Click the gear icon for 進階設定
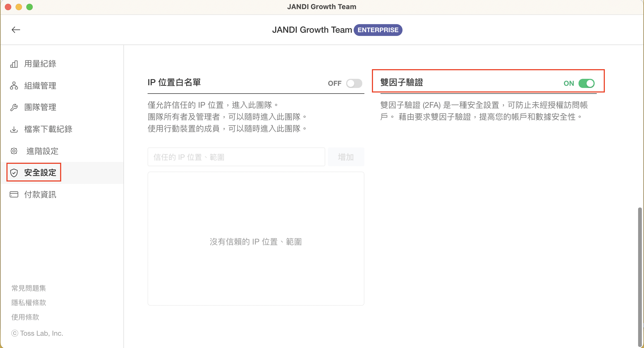Viewport: 644px width, 348px height. point(14,151)
